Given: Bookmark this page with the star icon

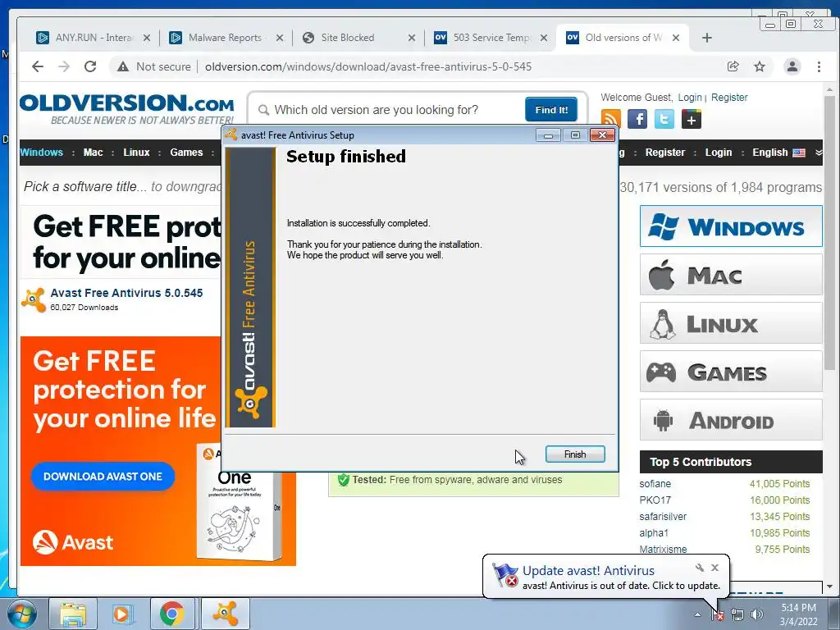Looking at the screenshot, I should pos(759,66).
